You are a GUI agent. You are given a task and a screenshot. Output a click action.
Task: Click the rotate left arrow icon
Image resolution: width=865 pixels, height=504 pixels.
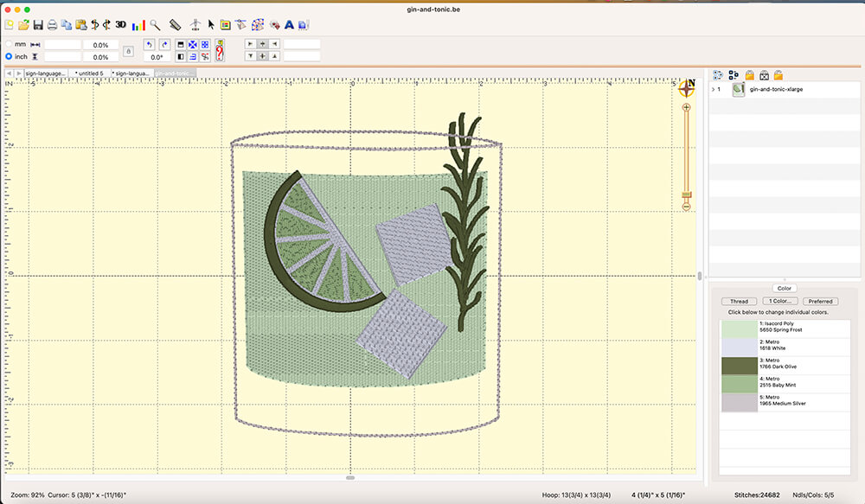pyautogui.click(x=149, y=44)
